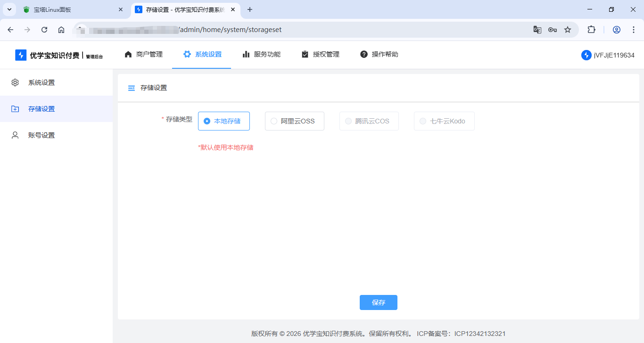Open the 服务功能 navigation menu

262,54
